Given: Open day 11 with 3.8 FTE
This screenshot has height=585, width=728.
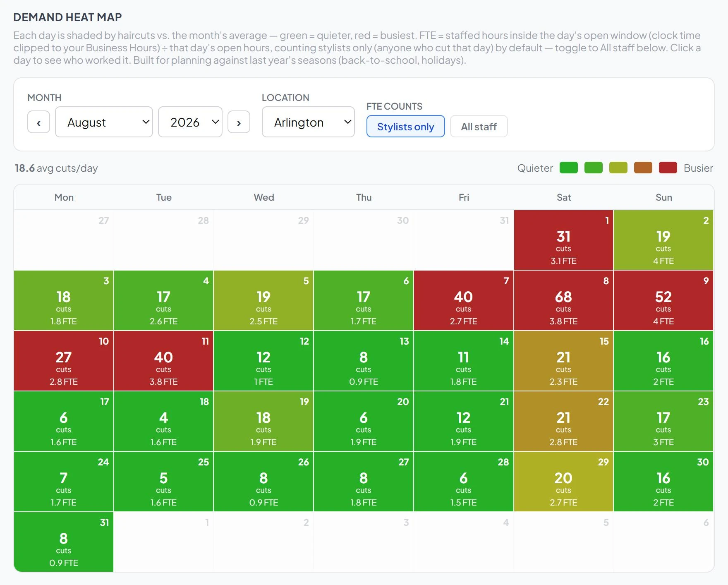Looking at the screenshot, I should click(163, 361).
